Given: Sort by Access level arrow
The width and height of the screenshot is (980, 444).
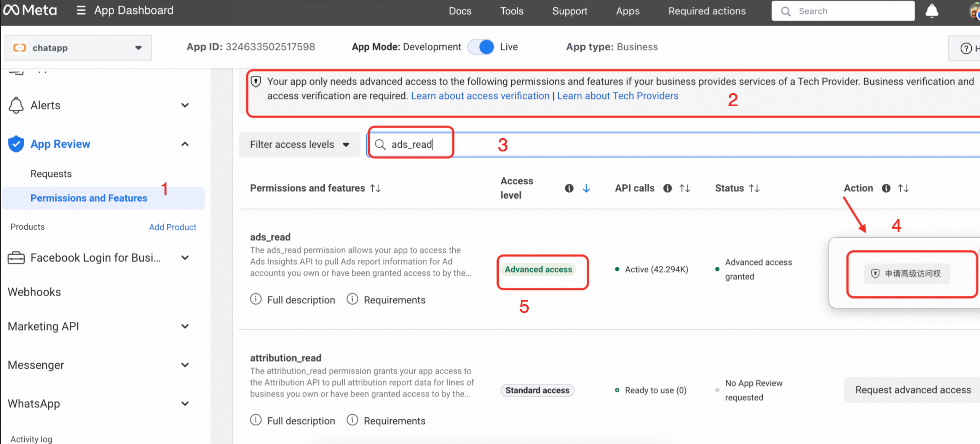Looking at the screenshot, I should [x=586, y=188].
